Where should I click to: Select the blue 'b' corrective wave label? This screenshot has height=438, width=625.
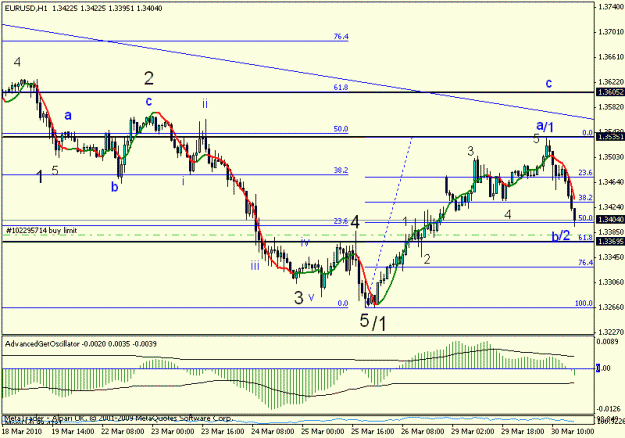pos(115,187)
